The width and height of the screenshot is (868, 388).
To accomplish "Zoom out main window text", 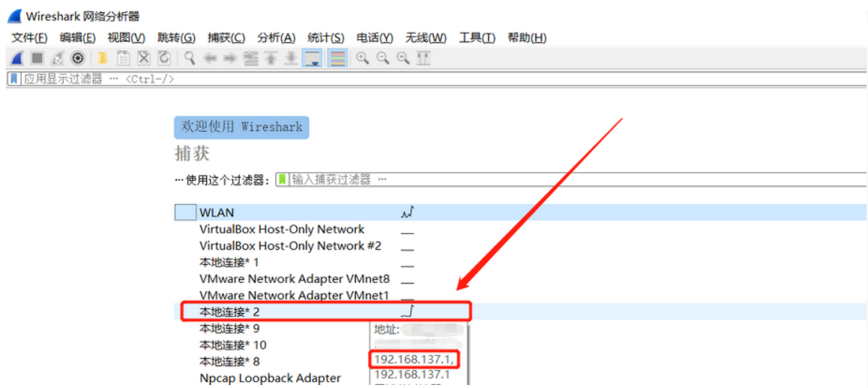I will [x=383, y=58].
